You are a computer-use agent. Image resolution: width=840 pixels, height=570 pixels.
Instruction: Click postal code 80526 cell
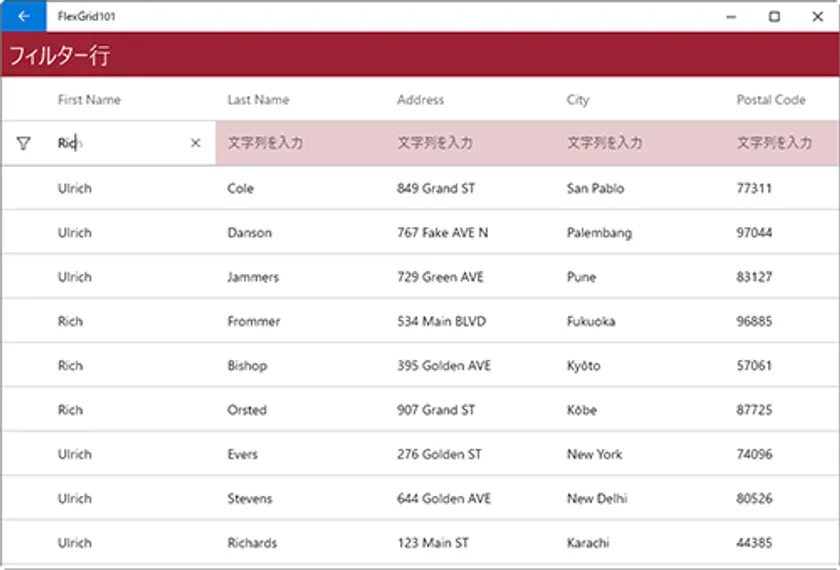point(754,498)
